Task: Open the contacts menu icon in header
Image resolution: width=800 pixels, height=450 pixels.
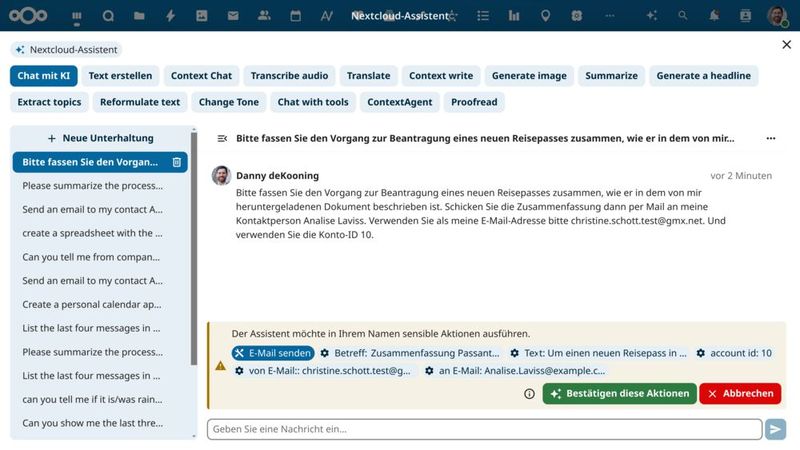Action: tap(745, 16)
